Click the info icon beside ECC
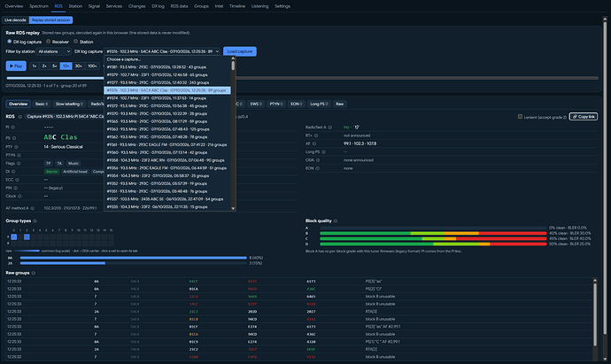 (x=17, y=180)
